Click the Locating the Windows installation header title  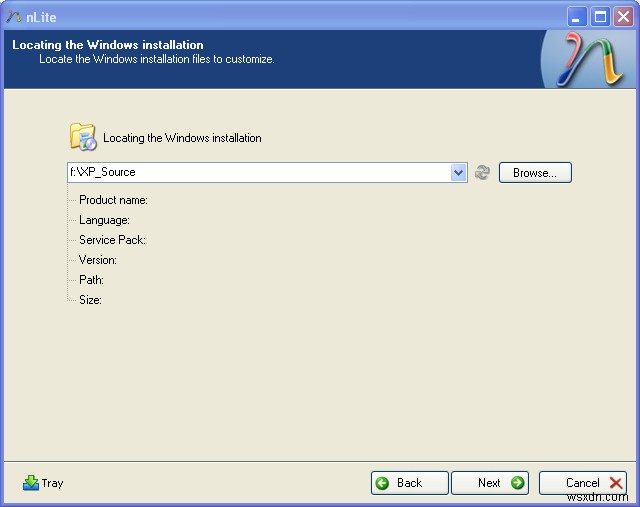(x=108, y=44)
